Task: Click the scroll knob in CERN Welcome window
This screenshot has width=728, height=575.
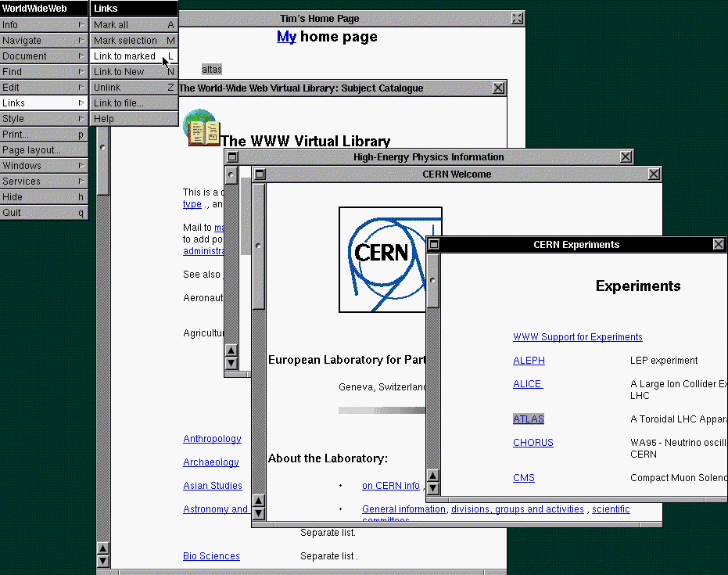Action: [259, 246]
